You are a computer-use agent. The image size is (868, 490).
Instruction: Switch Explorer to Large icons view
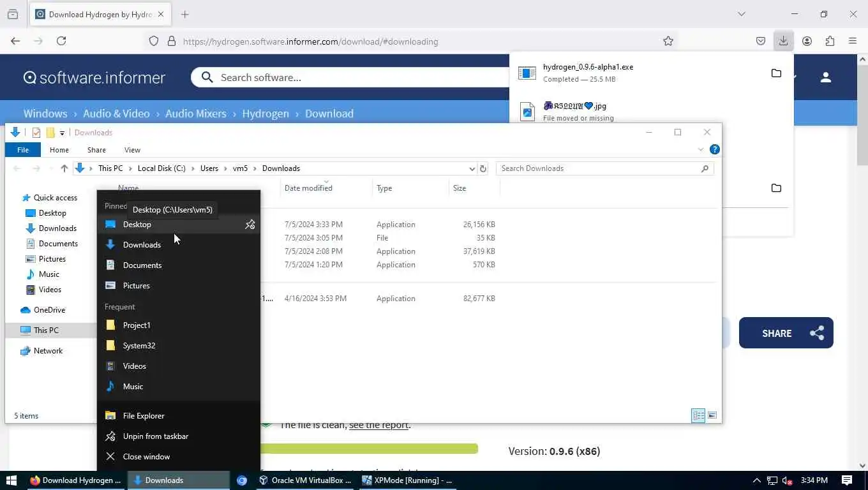pos(712,415)
